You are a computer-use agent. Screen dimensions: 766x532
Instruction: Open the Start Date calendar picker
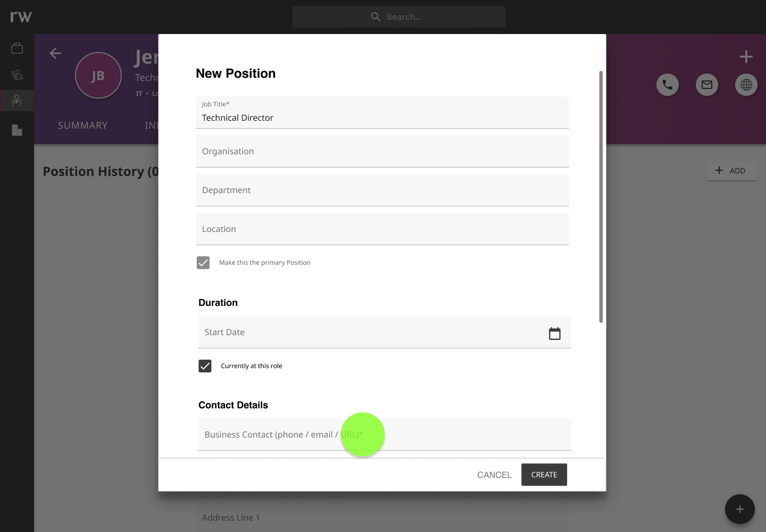555,334
